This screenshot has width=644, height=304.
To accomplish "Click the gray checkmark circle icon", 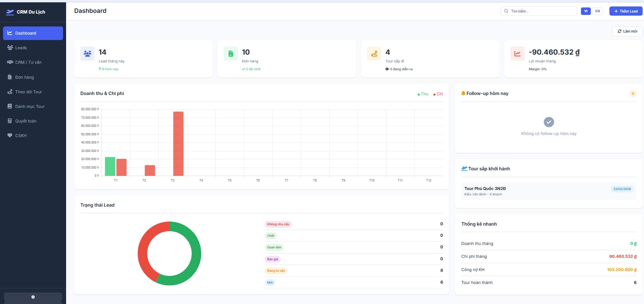I will click(x=549, y=122).
